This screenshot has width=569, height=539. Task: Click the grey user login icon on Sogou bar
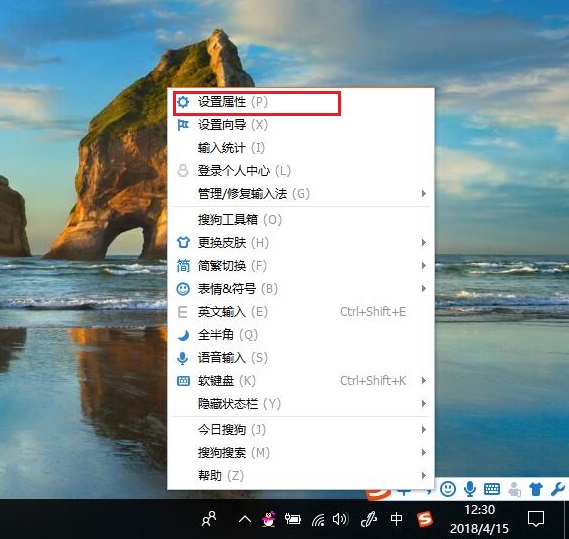(514, 489)
